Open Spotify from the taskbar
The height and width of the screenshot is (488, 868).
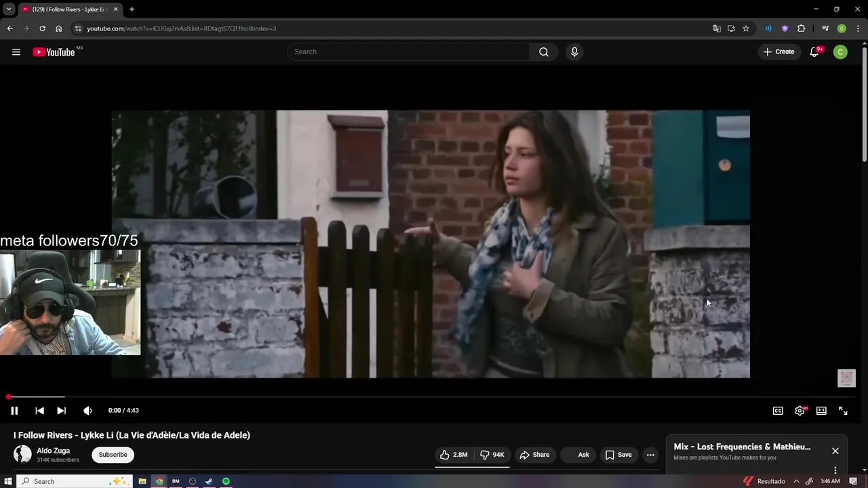[226, 481]
